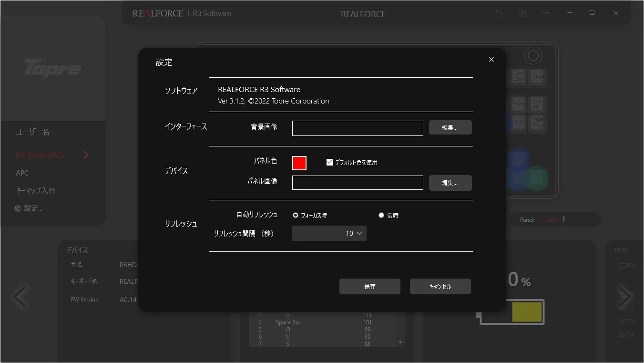Open MY REALFORCE in the sidebar

[40, 156]
